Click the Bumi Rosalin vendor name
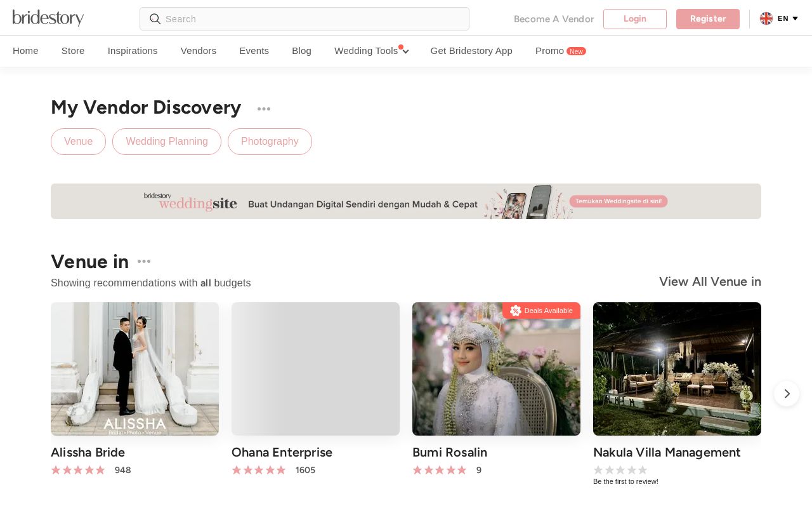 (450, 452)
